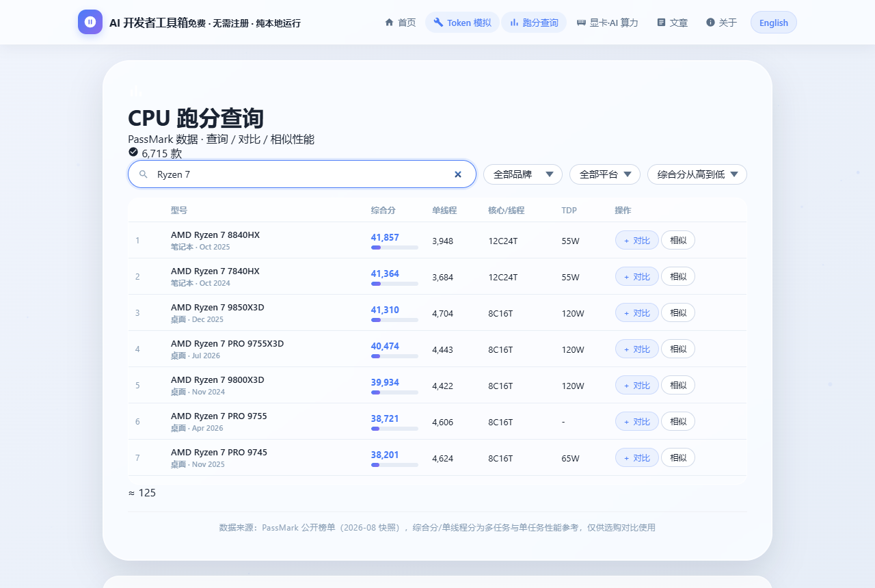Find 相似 CPUs to Ryzen 7 8840HX
This screenshot has width=875, height=588.
coord(678,240)
